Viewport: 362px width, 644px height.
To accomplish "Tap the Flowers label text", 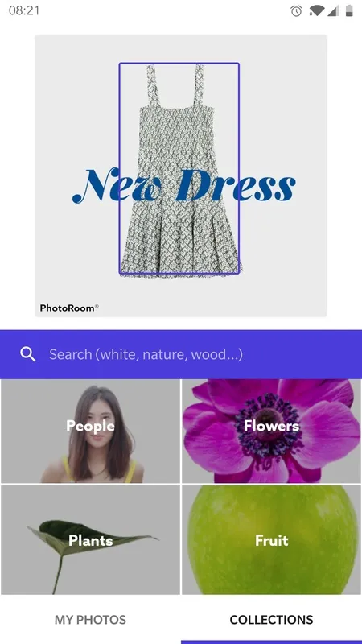I will [271, 426].
